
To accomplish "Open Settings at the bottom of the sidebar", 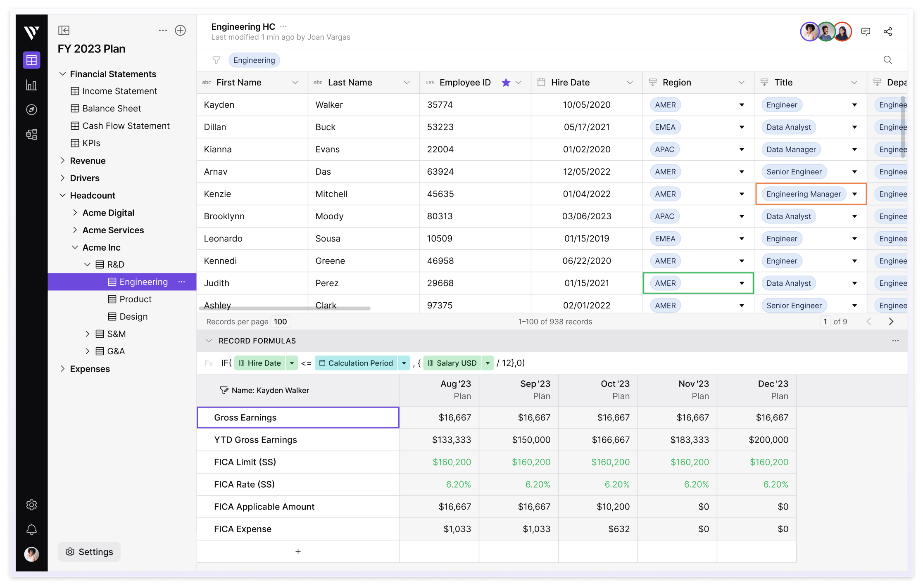I will pos(89,552).
